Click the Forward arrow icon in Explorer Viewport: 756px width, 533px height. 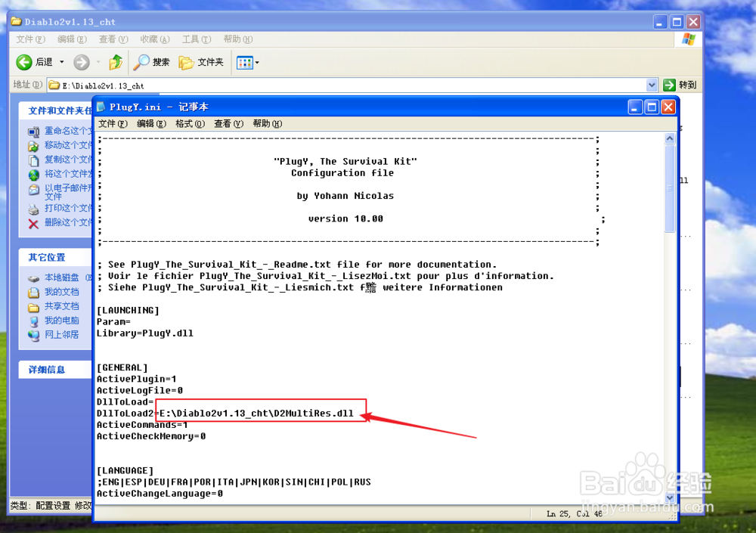(82, 62)
